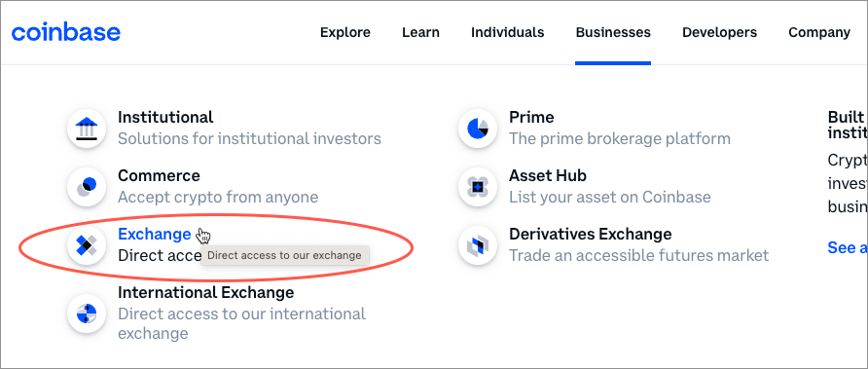Open the International Exchange link
Image resolution: width=868 pixels, height=369 pixels.
click(x=242, y=314)
